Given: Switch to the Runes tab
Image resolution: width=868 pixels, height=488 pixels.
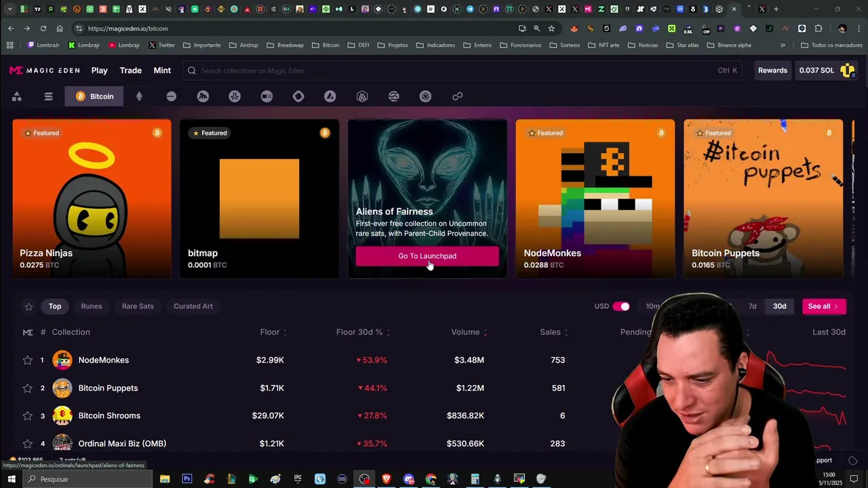Looking at the screenshot, I should click(x=92, y=306).
